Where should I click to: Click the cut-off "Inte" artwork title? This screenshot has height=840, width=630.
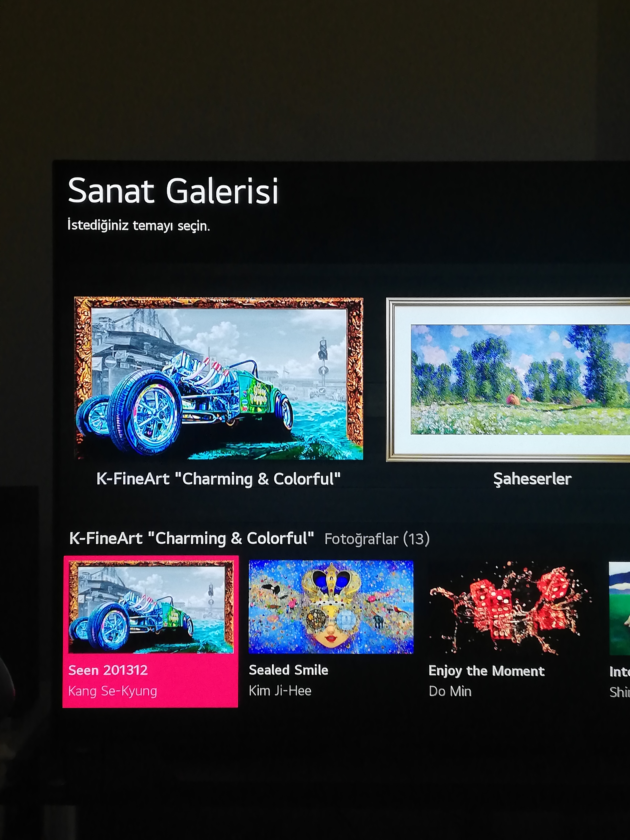[x=619, y=672]
